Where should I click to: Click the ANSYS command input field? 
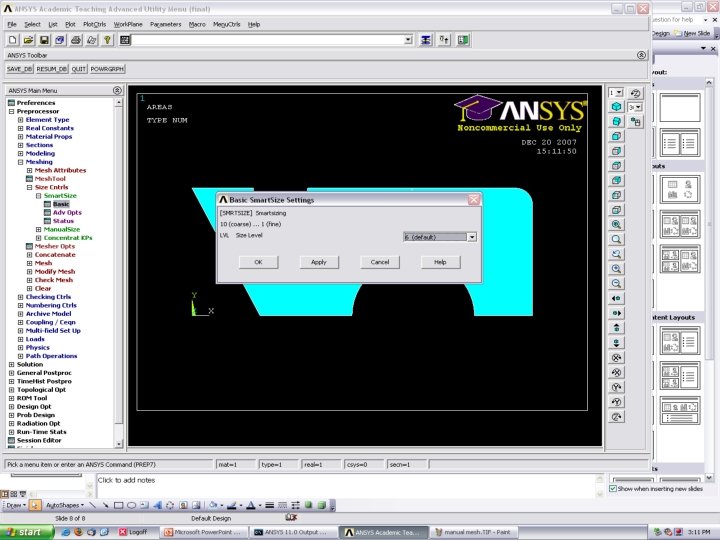(268, 40)
